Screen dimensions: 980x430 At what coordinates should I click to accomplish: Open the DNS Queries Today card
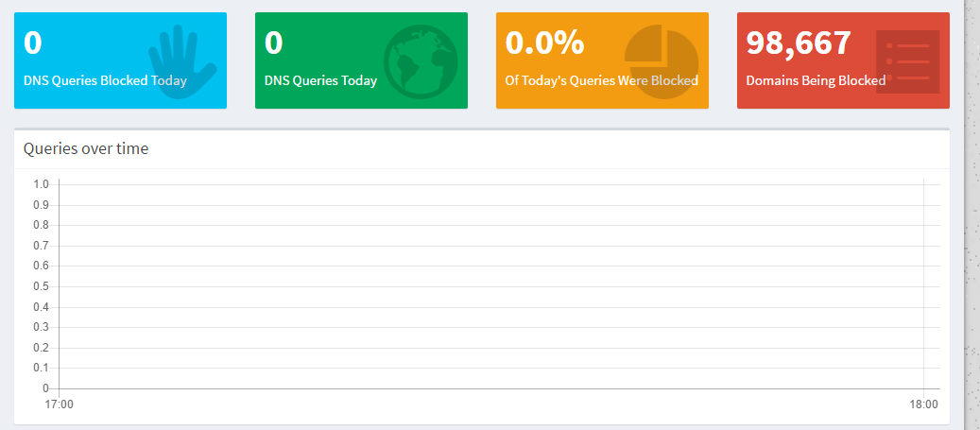(x=361, y=60)
